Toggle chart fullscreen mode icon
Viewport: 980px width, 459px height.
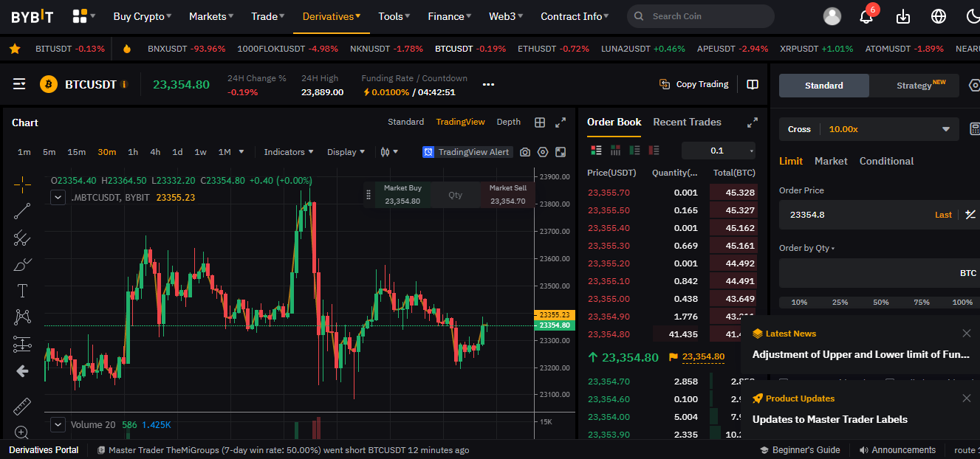561,152
